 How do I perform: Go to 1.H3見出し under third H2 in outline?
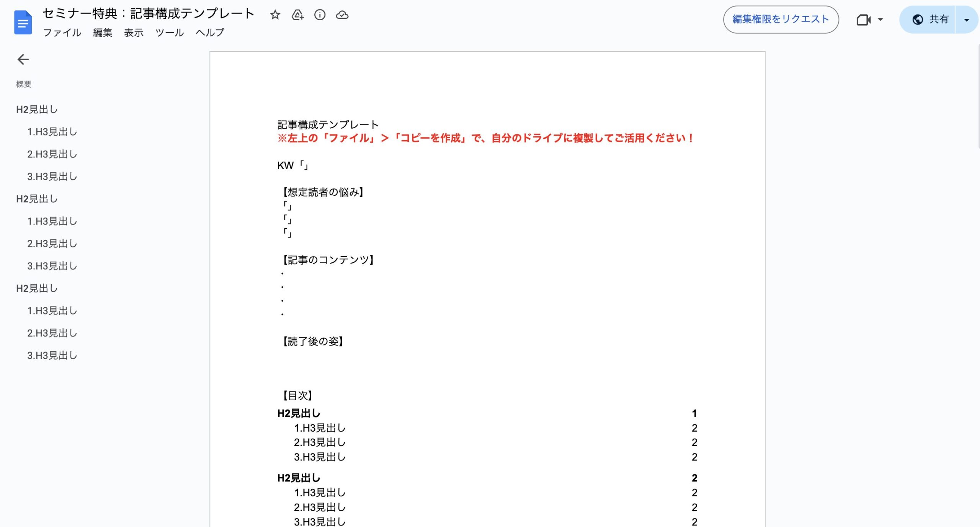[52, 311]
